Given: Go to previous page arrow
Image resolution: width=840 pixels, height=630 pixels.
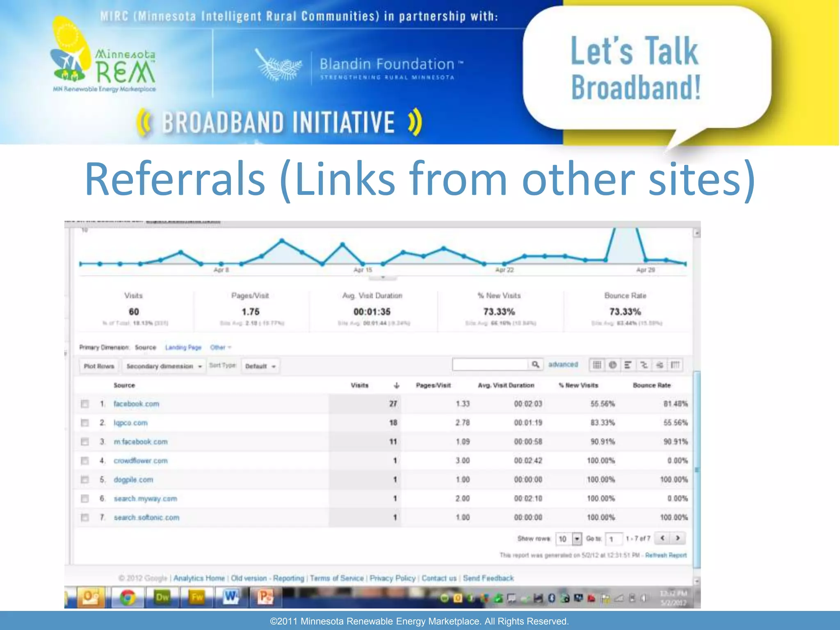Looking at the screenshot, I should point(662,538).
